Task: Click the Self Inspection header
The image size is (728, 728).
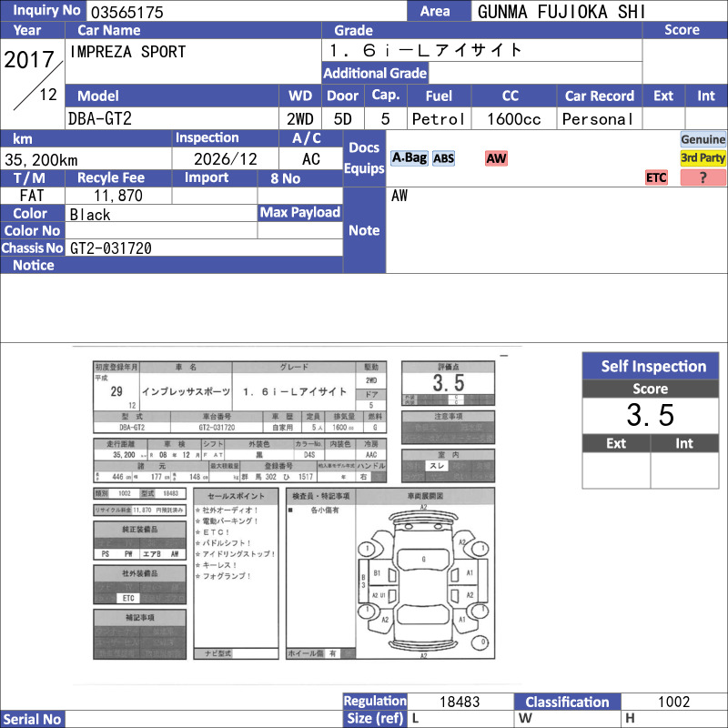Action: point(651,366)
